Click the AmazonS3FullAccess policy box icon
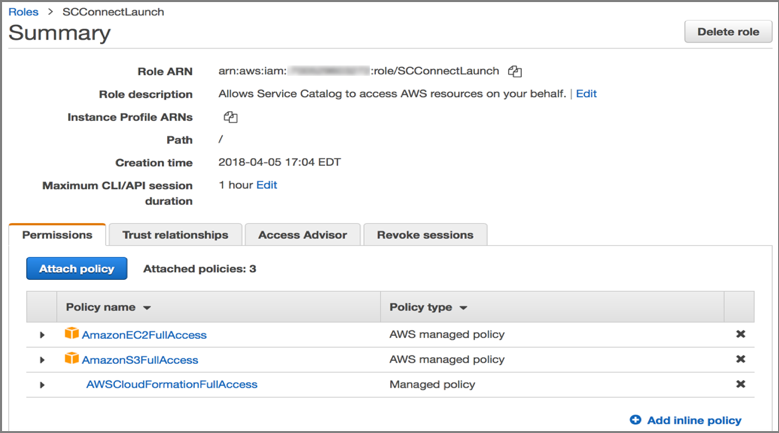 (72, 358)
